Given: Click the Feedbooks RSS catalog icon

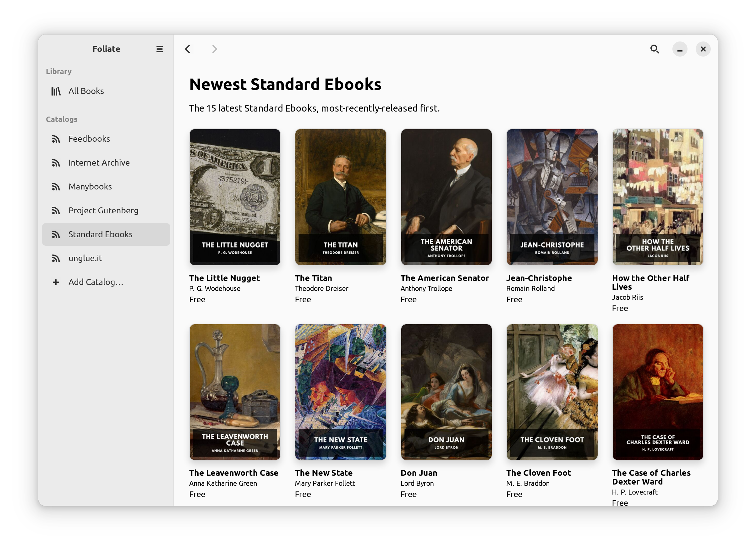Looking at the screenshot, I should pos(55,139).
